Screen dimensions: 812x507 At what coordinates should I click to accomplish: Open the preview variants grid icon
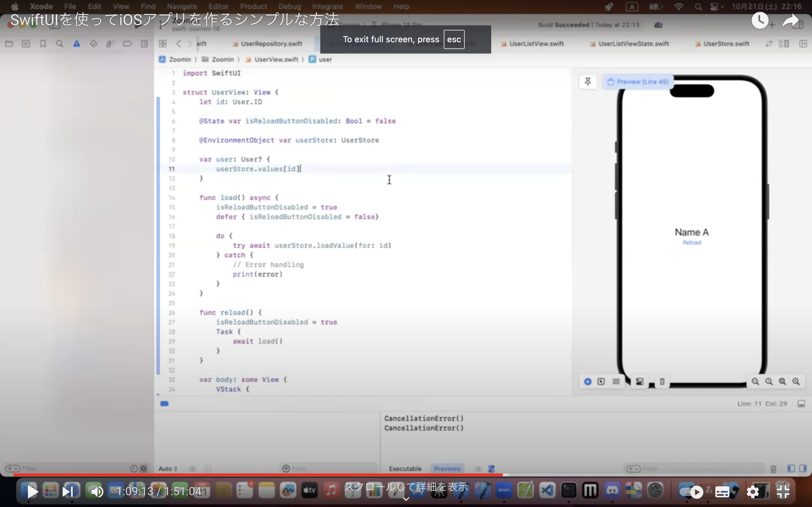(x=616, y=382)
